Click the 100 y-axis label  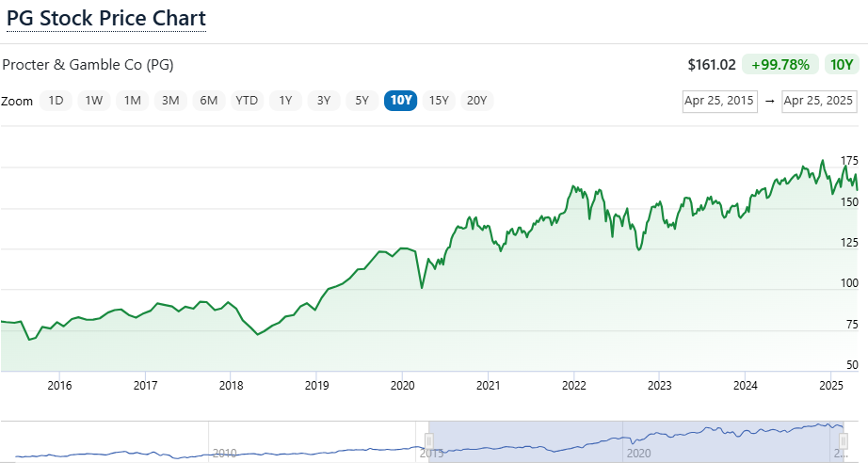[850, 283]
